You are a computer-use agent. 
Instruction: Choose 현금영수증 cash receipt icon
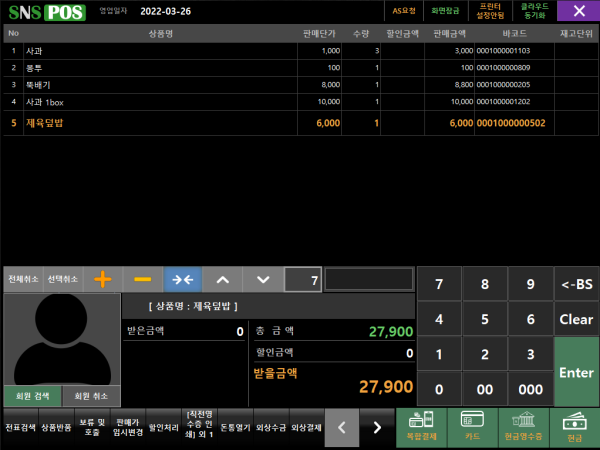pyautogui.click(x=523, y=427)
